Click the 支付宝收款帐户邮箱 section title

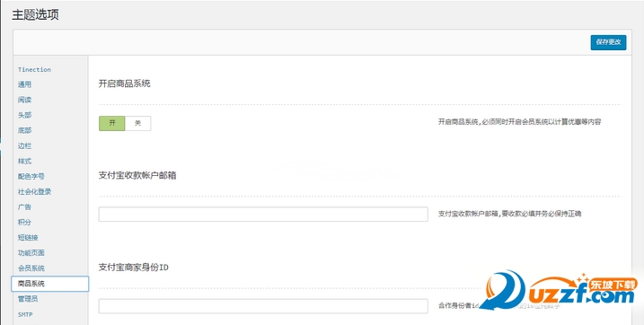pyautogui.click(x=137, y=176)
